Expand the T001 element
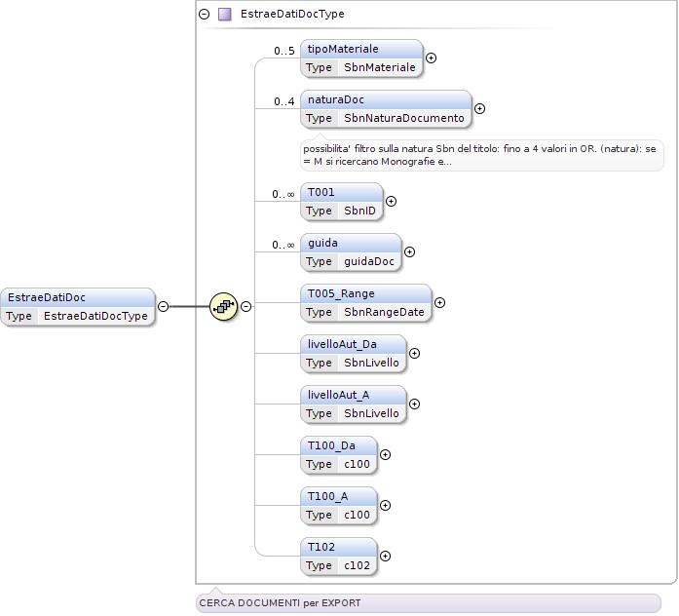This screenshot has height=616, width=679. (x=391, y=202)
